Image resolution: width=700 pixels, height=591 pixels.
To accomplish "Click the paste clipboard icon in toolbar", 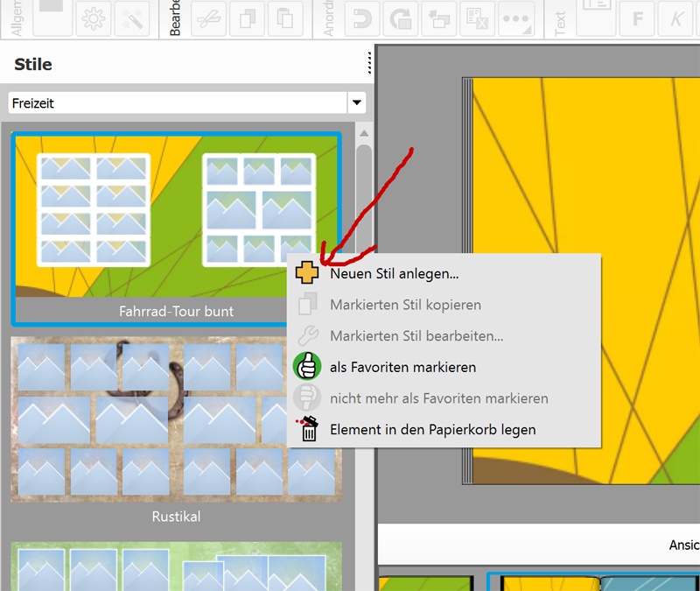I will pos(283,18).
